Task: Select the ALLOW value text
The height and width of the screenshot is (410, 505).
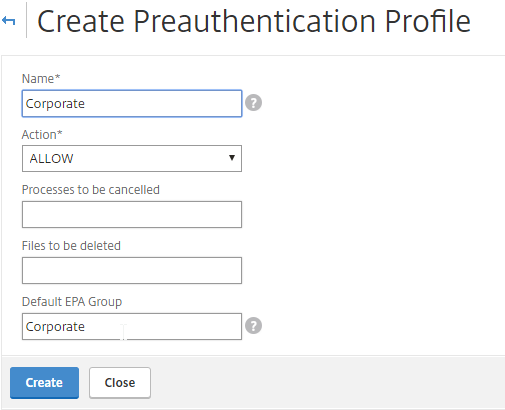Action: tap(51, 158)
